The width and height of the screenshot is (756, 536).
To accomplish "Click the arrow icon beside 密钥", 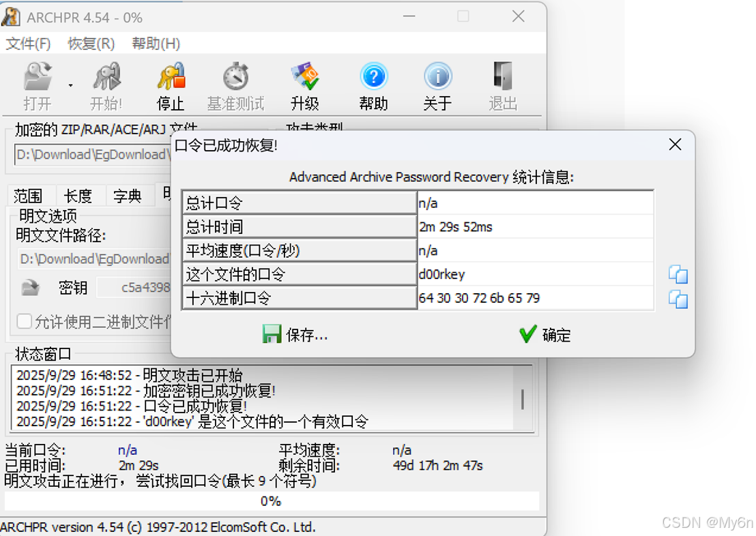I will tap(31, 288).
